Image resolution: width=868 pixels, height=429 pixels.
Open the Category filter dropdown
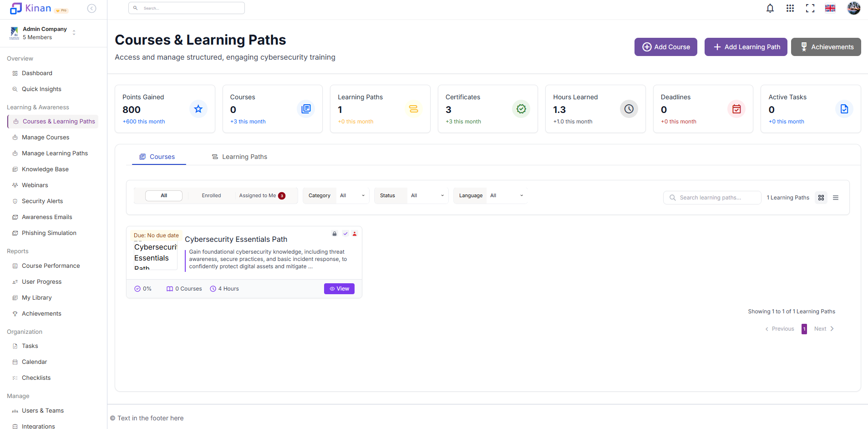(351, 195)
